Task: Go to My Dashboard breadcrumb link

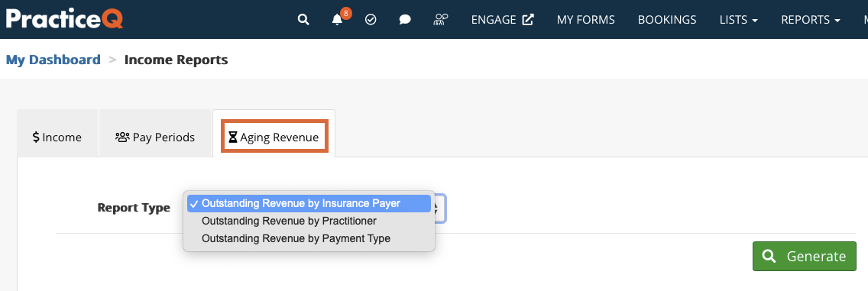Action: coord(53,60)
